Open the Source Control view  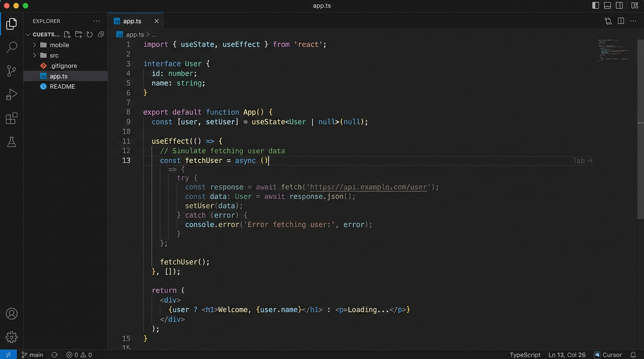click(12, 71)
